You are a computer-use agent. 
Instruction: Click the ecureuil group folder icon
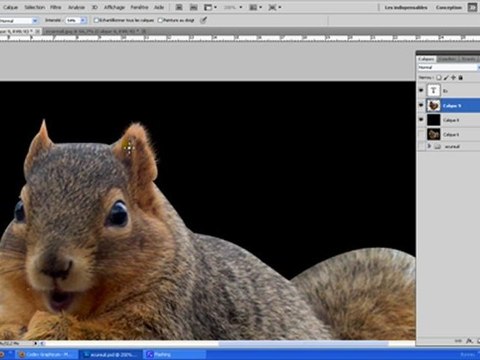437,146
